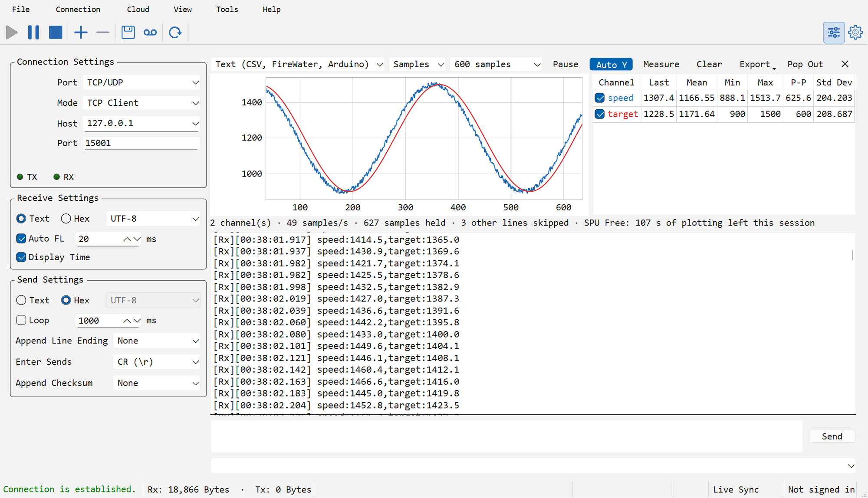
Task: Uncheck the target channel checkbox
Action: click(600, 114)
